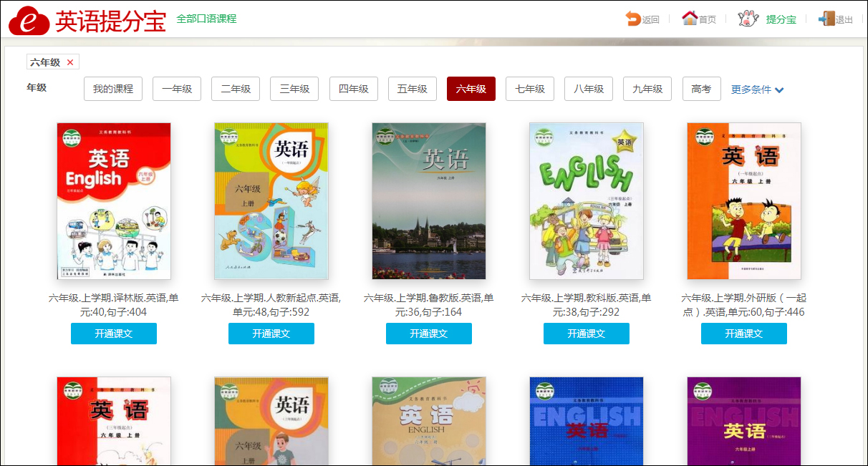Click 开通课文 under 外研版(一起点) book
The height and width of the screenshot is (466, 868).
(744, 334)
